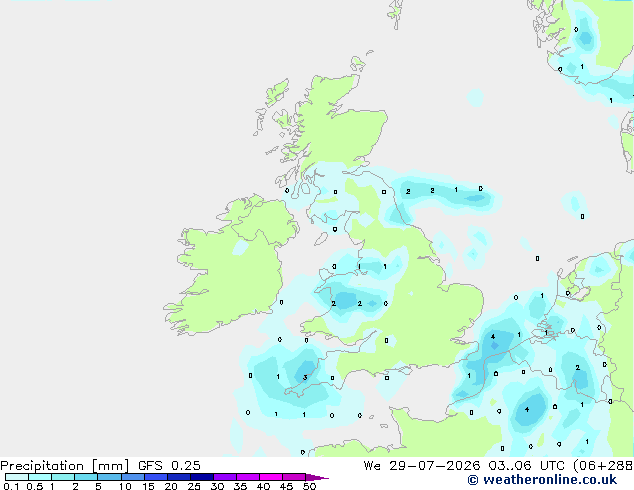The height and width of the screenshot is (490, 634).
Task: Open the weatheronline.co.uk link
Action: click(542, 480)
